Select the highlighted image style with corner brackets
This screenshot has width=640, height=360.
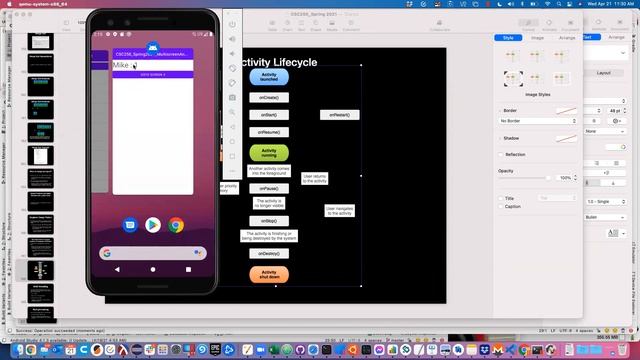pyautogui.click(x=513, y=78)
